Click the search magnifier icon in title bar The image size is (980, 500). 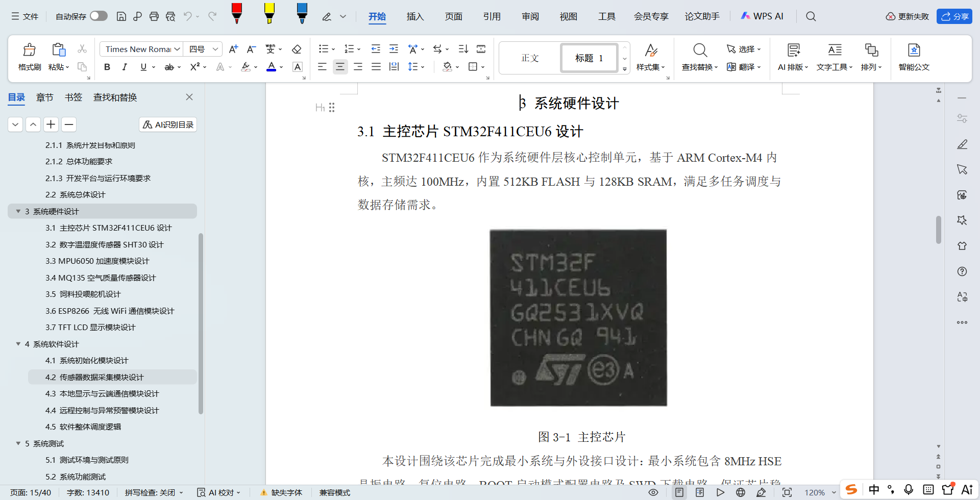(x=811, y=16)
